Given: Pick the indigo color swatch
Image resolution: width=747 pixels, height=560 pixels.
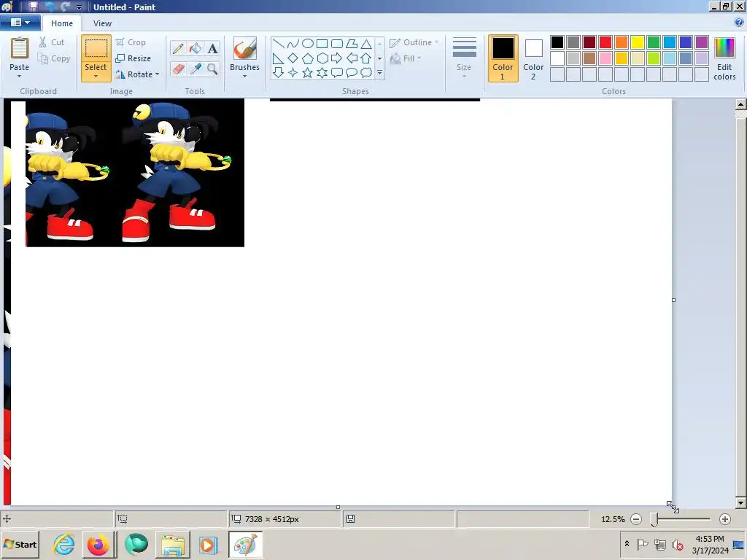Looking at the screenshot, I should (686, 42).
